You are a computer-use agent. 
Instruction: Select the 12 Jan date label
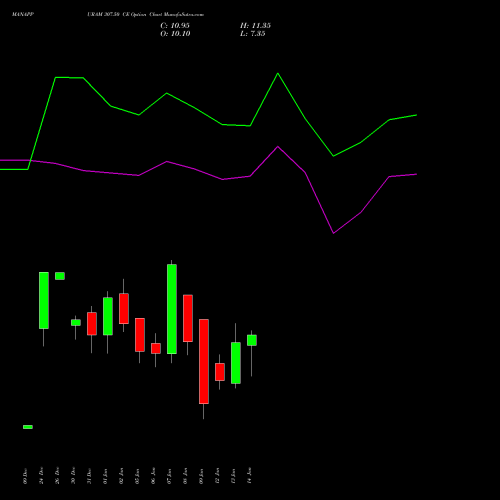218,476
